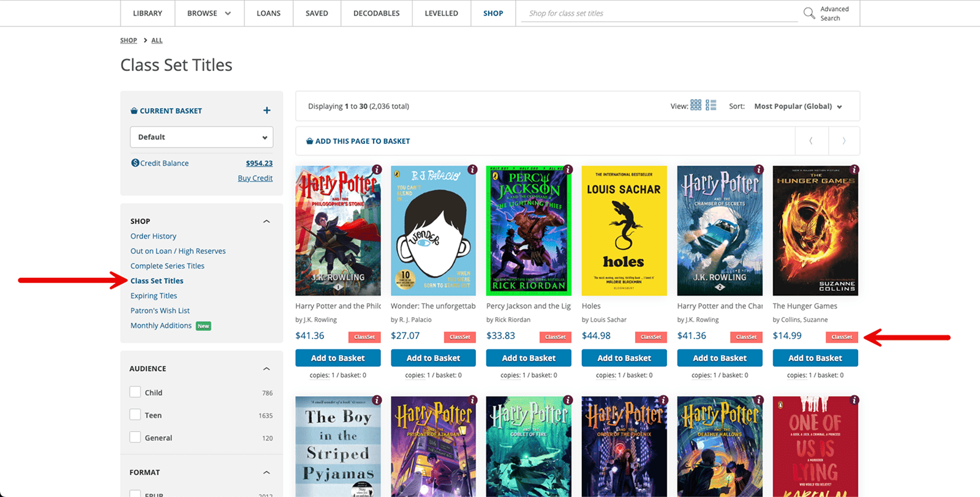980x497 pixels.
Task: Click the search magnifier icon
Action: pos(809,13)
